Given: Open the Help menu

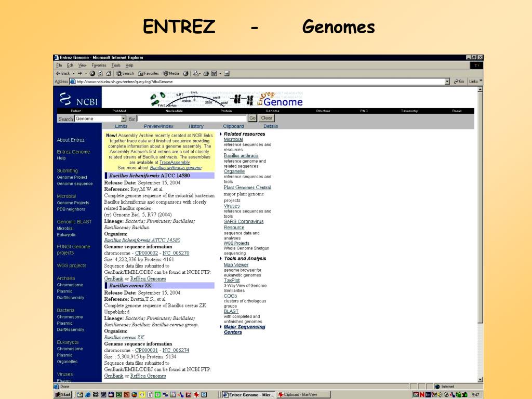Looking at the screenshot, I should (x=129, y=65).
